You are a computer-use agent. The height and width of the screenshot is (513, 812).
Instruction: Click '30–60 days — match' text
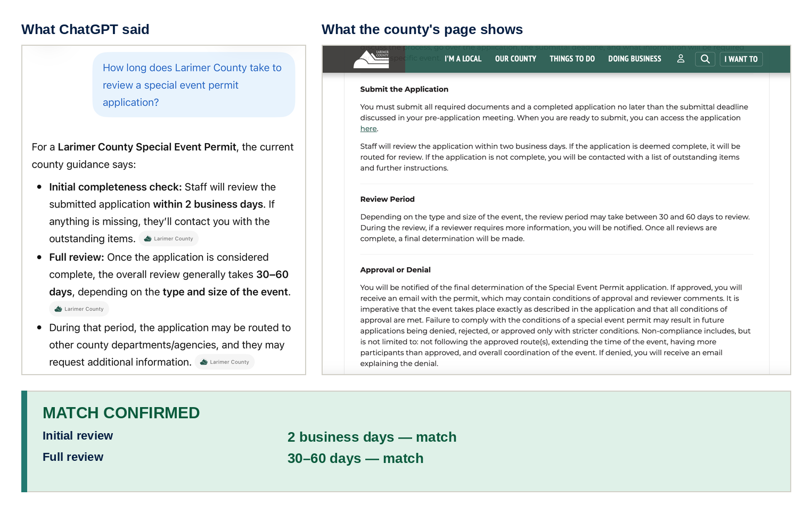pyautogui.click(x=355, y=458)
